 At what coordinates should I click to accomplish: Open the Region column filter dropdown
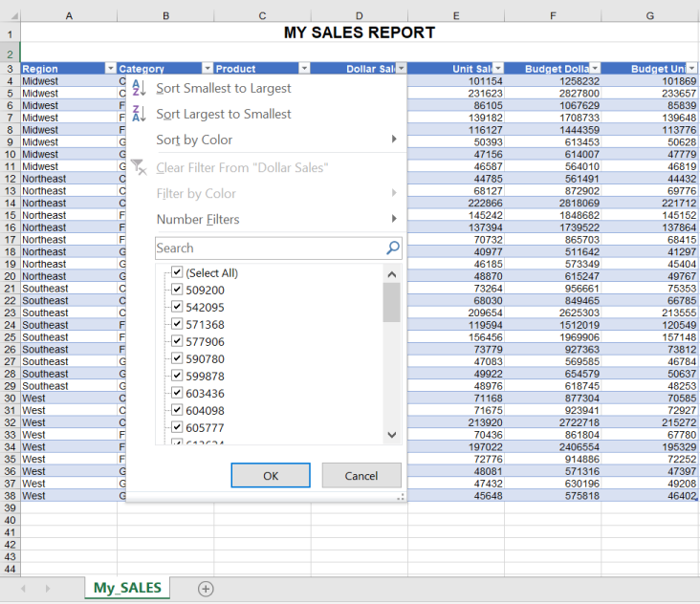109,69
